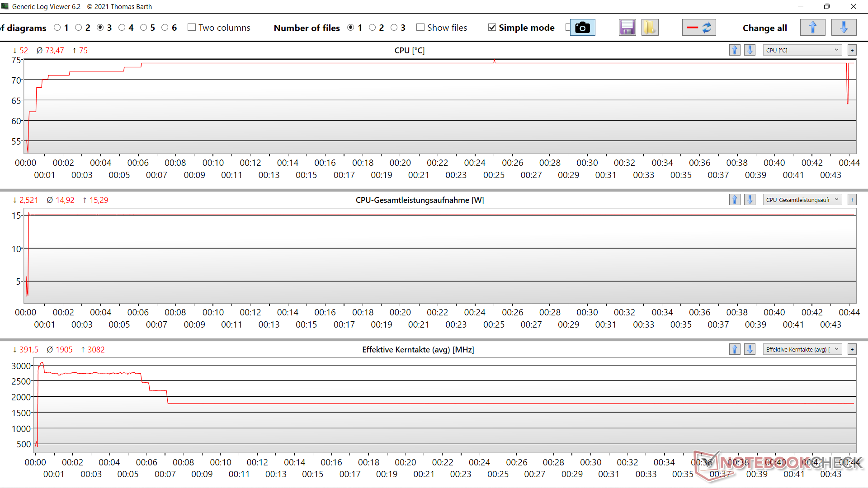Select 1 diagram radio button
The height and width of the screenshot is (488, 868).
coord(57,28)
